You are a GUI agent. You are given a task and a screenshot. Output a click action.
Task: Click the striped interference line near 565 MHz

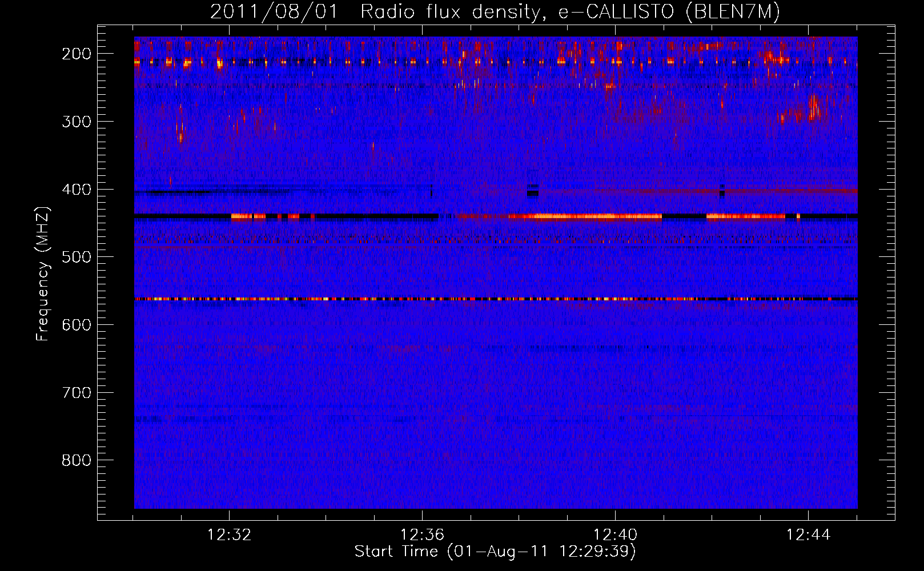[x=496, y=299]
